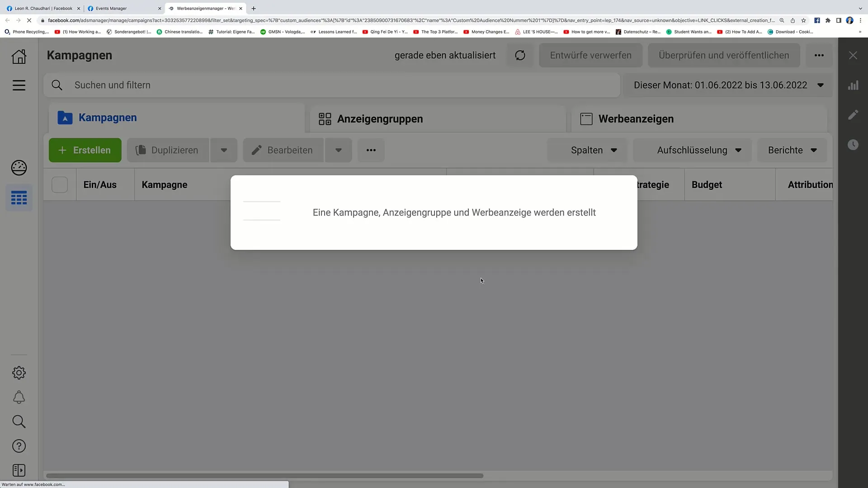868x488 pixels.
Task: Open browser extensions puzzle icon
Action: 828,20
